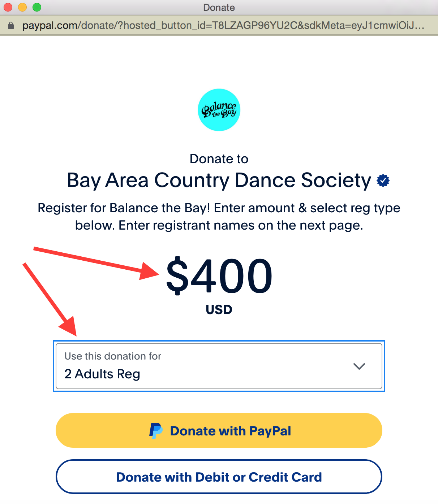Image resolution: width=438 pixels, height=504 pixels.
Task: Click the padlock icon in address bar
Action: [11, 26]
